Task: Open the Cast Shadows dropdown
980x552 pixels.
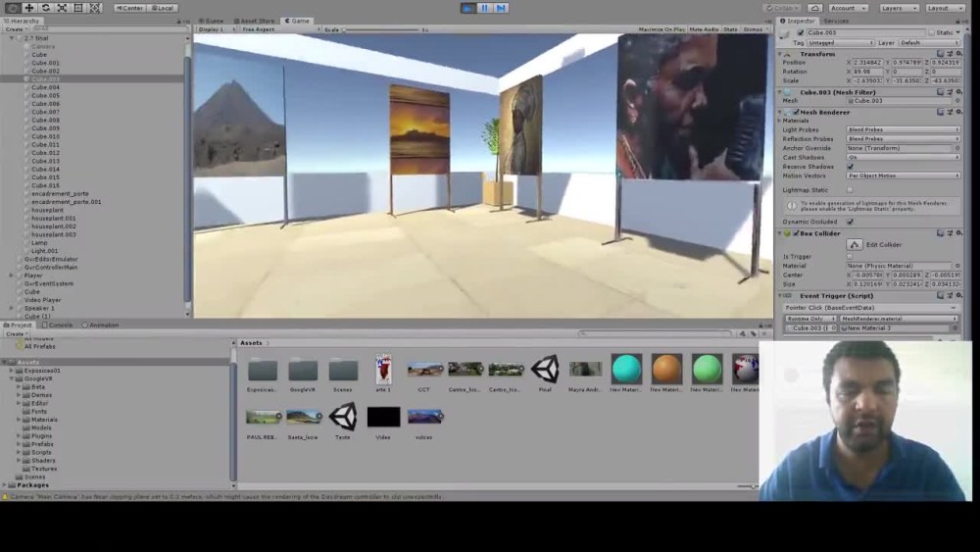Action: 904,158
